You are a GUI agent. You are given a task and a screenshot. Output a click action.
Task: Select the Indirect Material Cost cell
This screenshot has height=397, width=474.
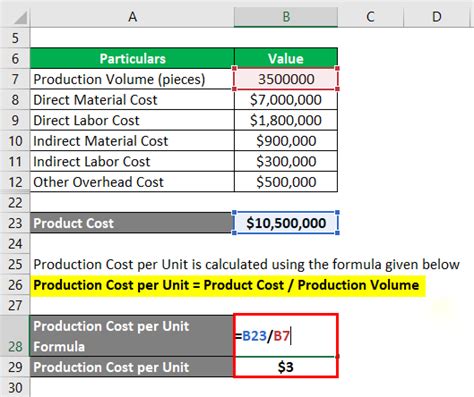[x=132, y=141]
